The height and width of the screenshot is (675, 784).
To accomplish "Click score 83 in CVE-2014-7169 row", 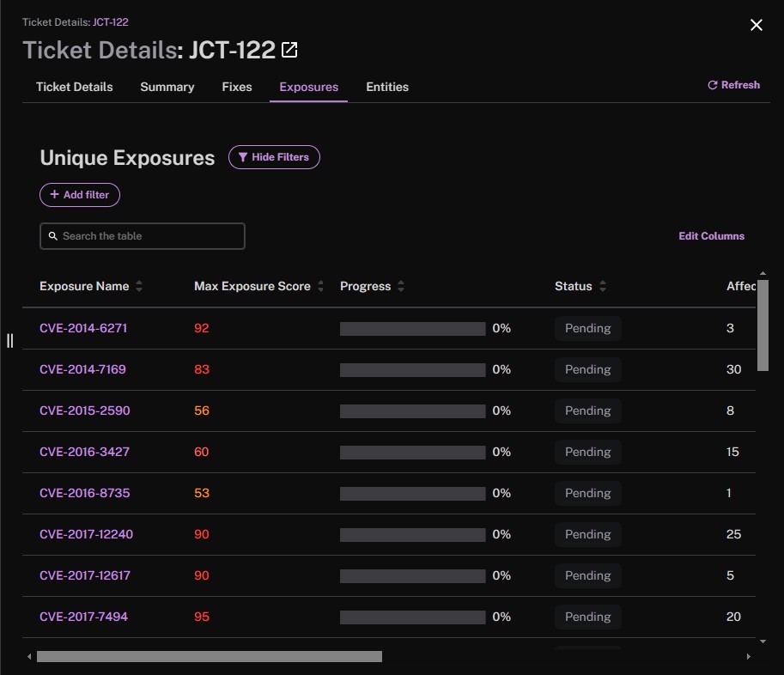I will [x=202, y=369].
